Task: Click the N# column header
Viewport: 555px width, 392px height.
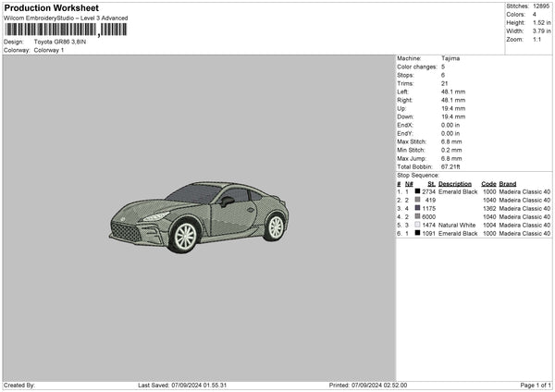Action: pos(410,183)
